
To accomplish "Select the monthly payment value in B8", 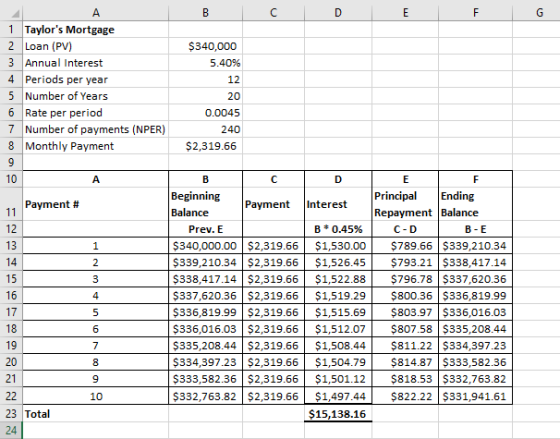I will pos(205,146).
